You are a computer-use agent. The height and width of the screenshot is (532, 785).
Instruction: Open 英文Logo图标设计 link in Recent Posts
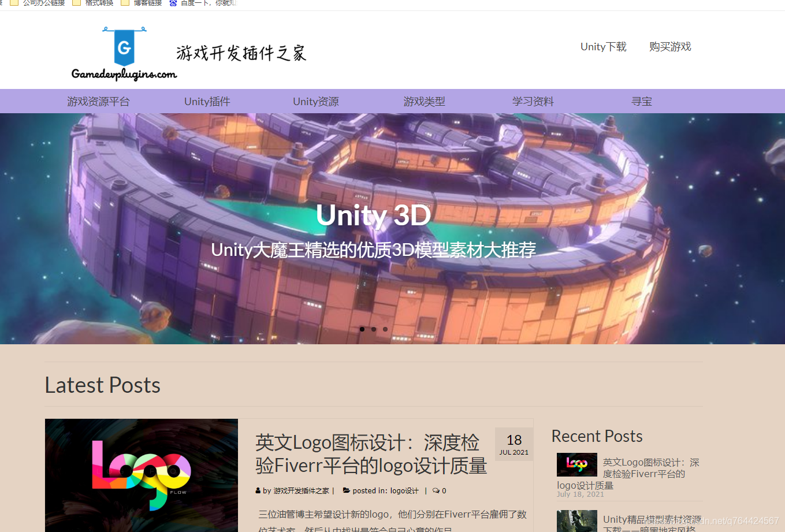point(628,474)
